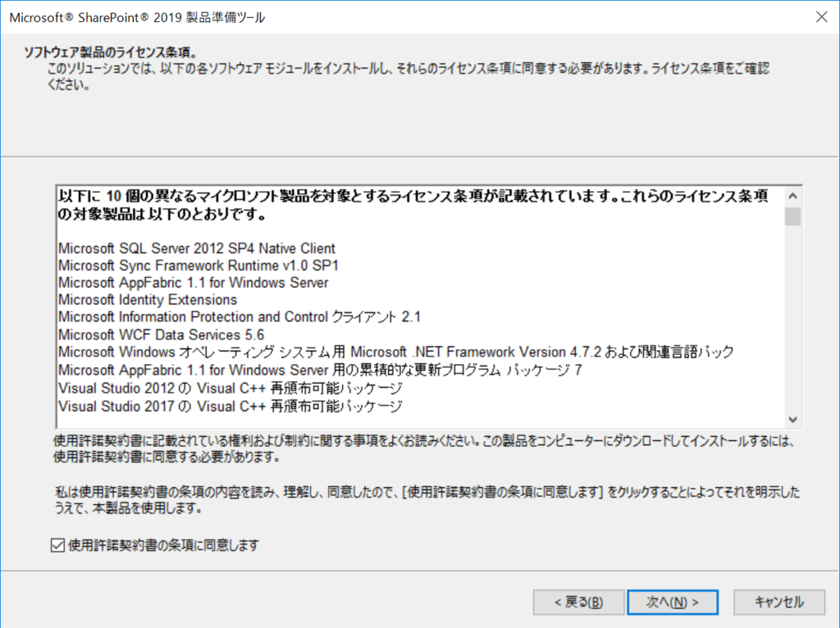Click the license list scroll up arrow

793,196
